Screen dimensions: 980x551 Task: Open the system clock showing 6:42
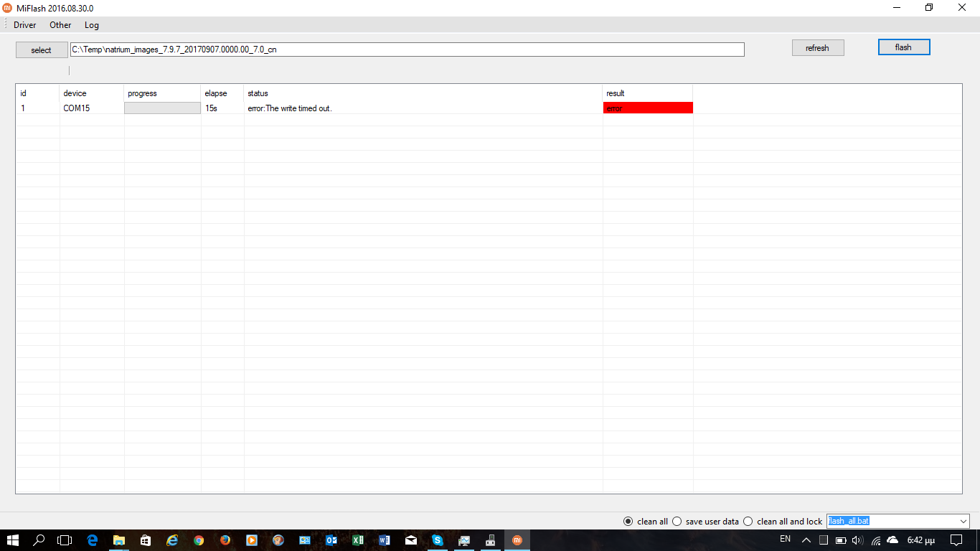(x=921, y=540)
